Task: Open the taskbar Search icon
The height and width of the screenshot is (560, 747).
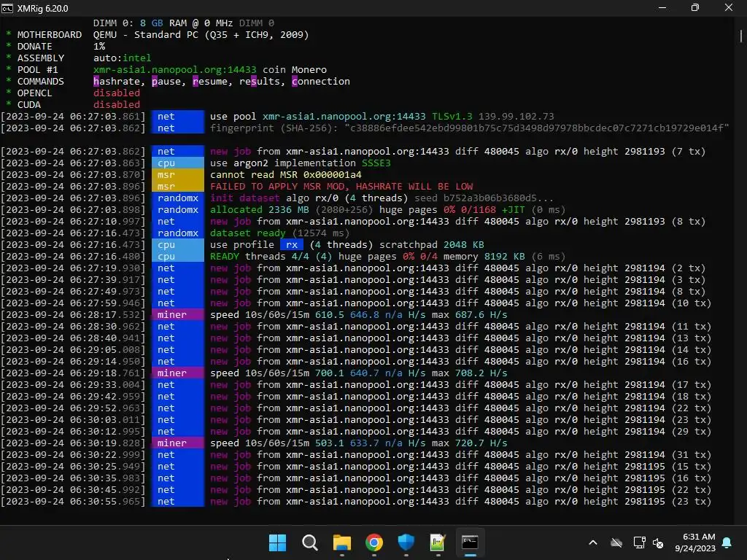Action: tap(309, 542)
